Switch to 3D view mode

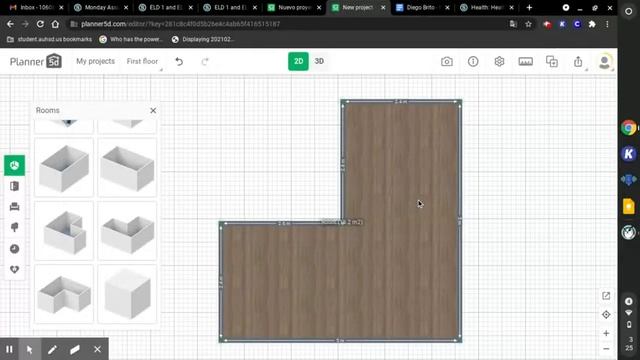319,61
